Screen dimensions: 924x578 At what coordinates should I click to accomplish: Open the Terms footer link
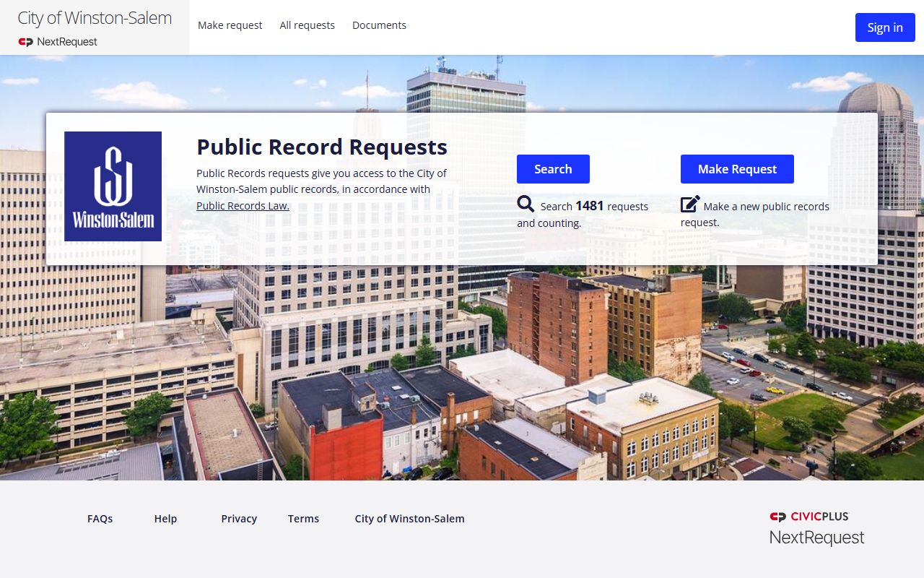pos(303,519)
